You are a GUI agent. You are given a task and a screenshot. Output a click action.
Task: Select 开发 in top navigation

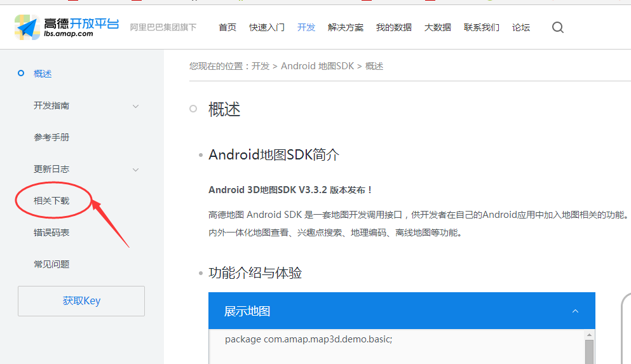[306, 27]
